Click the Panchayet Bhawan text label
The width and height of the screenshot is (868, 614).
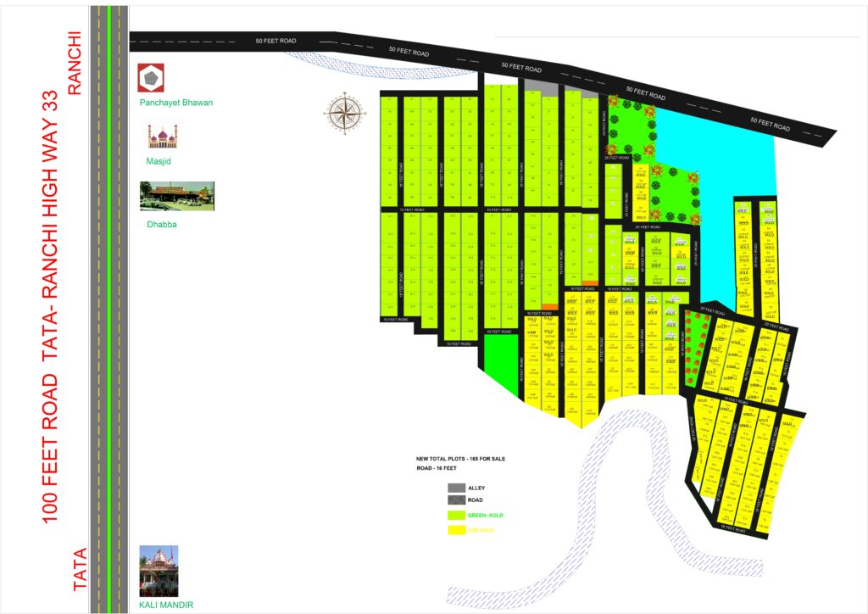tap(176, 103)
